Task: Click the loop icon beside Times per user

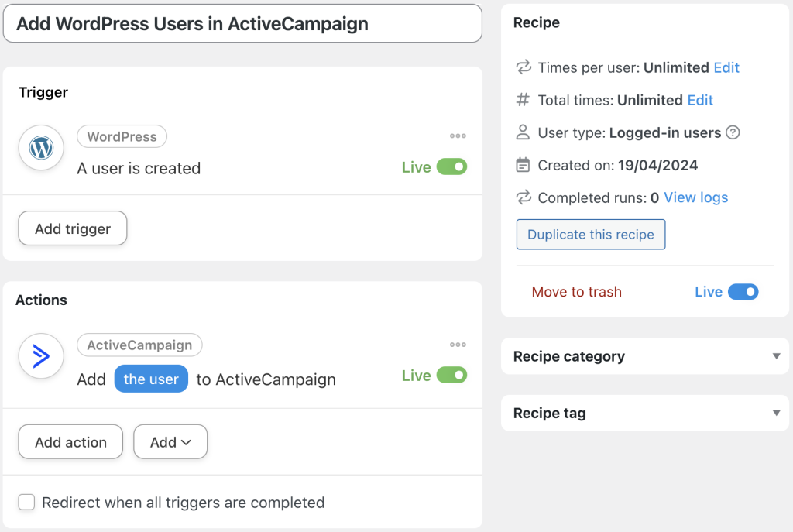Action: (524, 67)
